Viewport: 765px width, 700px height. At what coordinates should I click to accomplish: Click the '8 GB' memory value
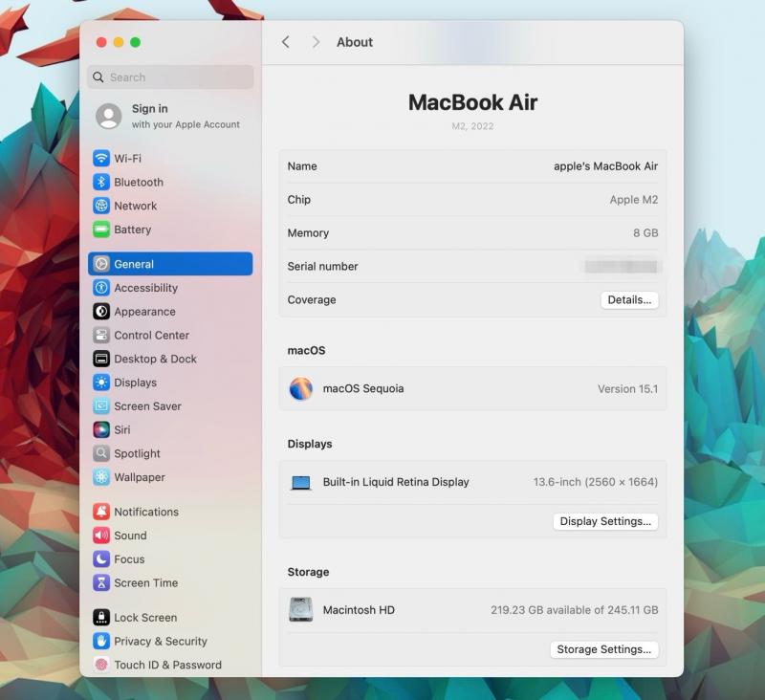coord(645,232)
